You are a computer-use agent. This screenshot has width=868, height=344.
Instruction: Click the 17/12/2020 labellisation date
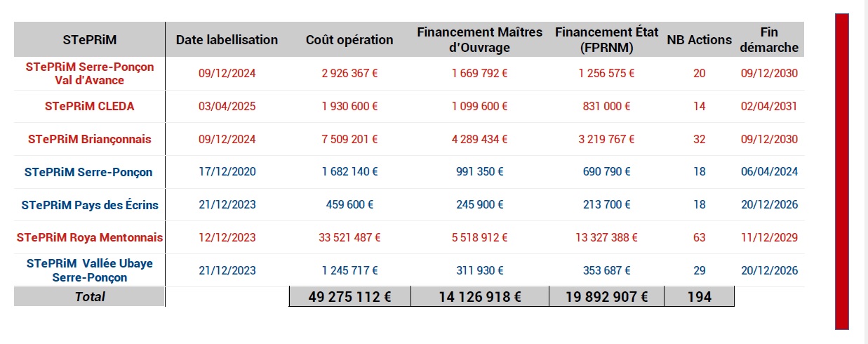pyautogui.click(x=227, y=172)
